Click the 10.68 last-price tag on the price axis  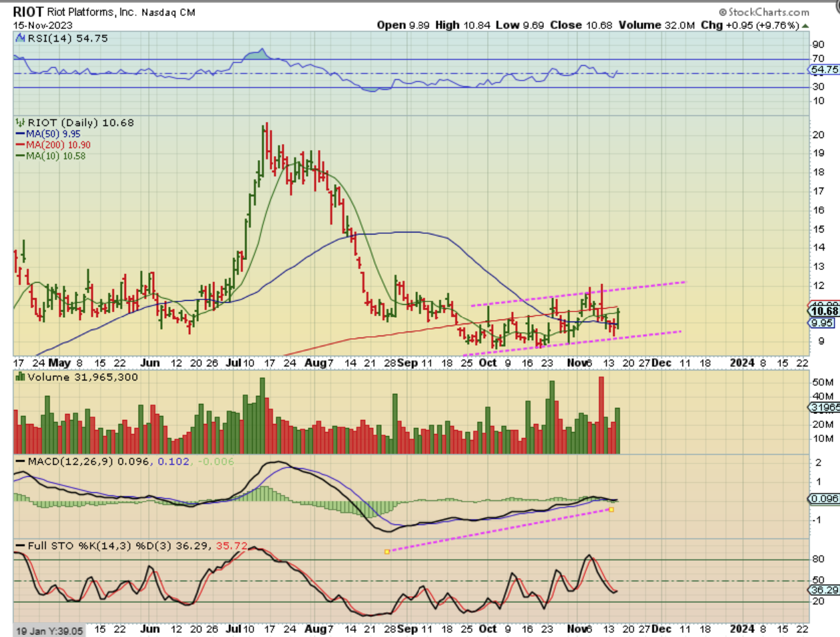pos(823,311)
